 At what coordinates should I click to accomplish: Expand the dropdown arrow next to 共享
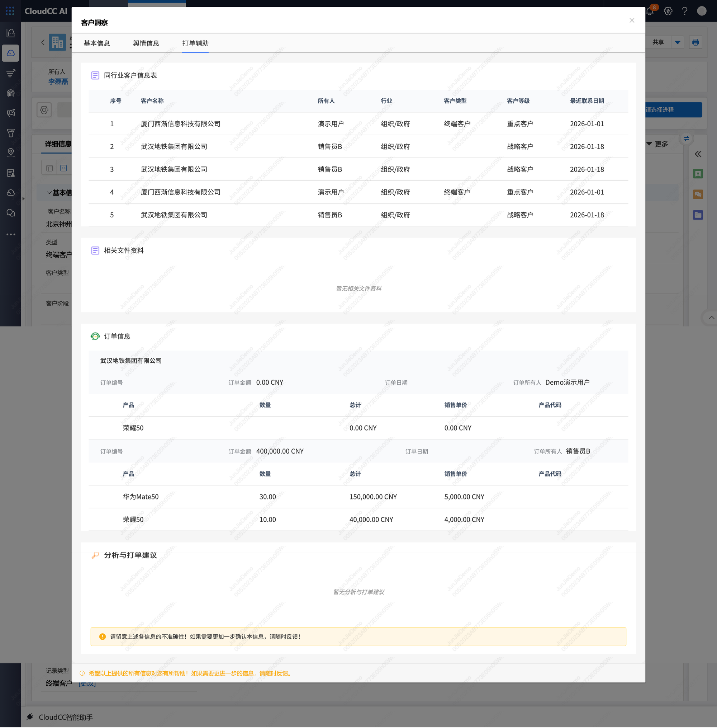click(x=678, y=42)
